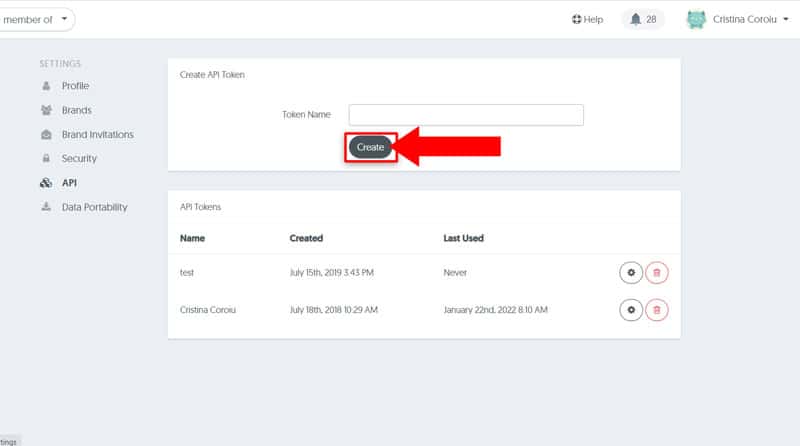Delete the test API token
The width and height of the screenshot is (800, 446).
pyautogui.click(x=657, y=272)
